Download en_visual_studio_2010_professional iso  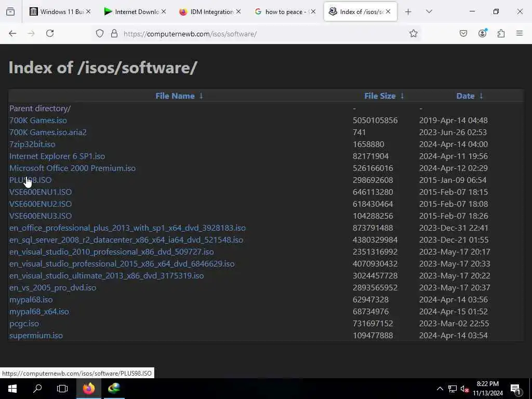[x=112, y=252]
